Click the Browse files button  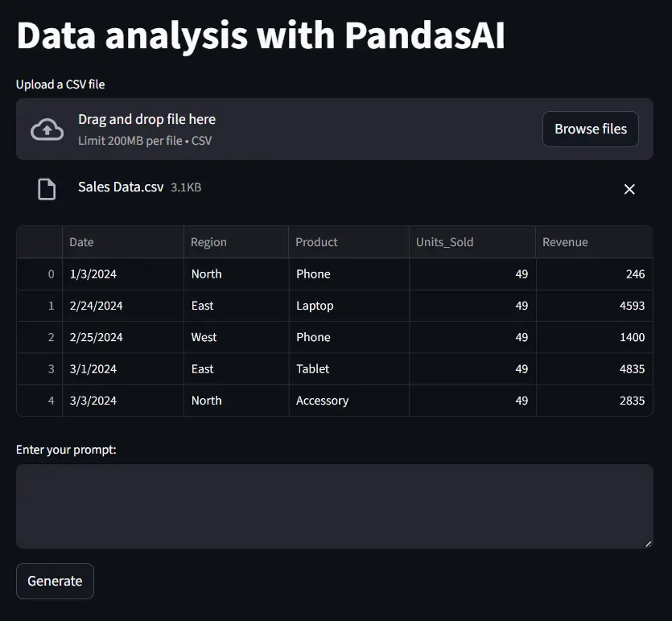pyautogui.click(x=590, y=129)
